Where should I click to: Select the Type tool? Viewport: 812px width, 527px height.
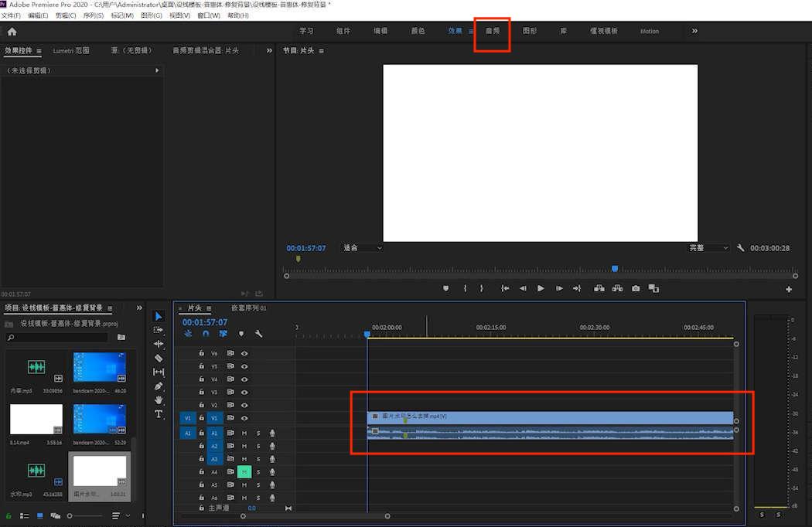[x=159, y=414]
